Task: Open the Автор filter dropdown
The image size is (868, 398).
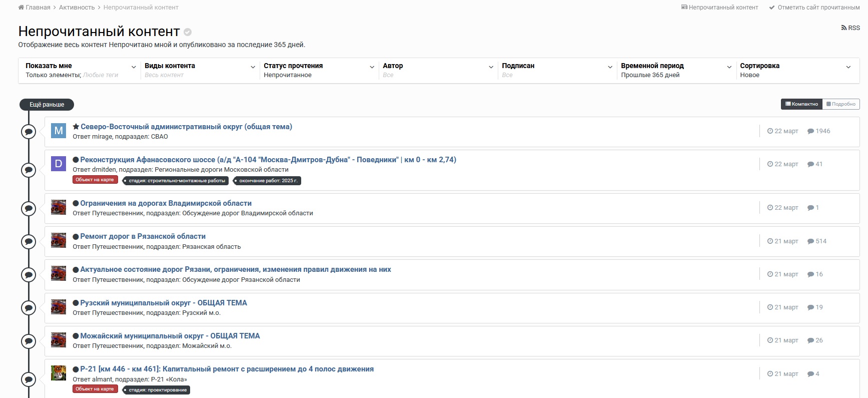Action: point(437,70)
